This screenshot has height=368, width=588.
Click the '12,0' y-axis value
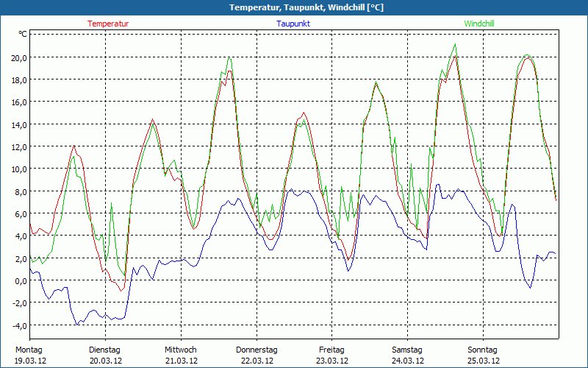(19, 146)
